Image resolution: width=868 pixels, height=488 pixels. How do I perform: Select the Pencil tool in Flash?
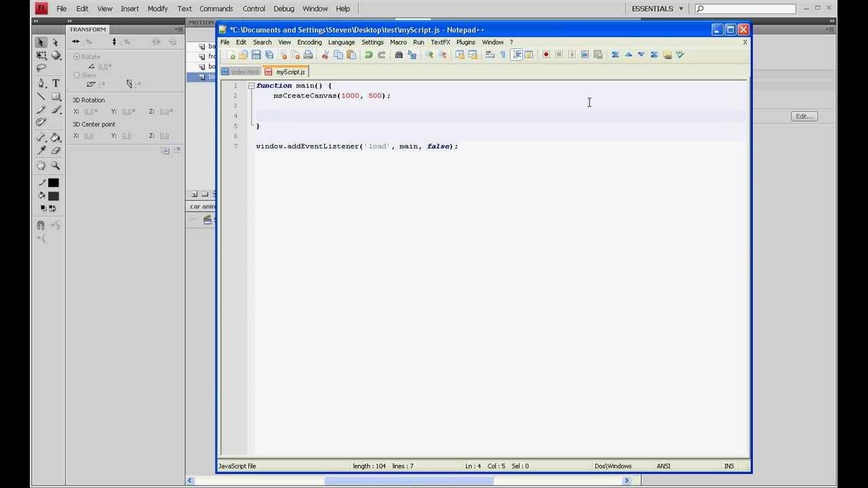[41, 109]
